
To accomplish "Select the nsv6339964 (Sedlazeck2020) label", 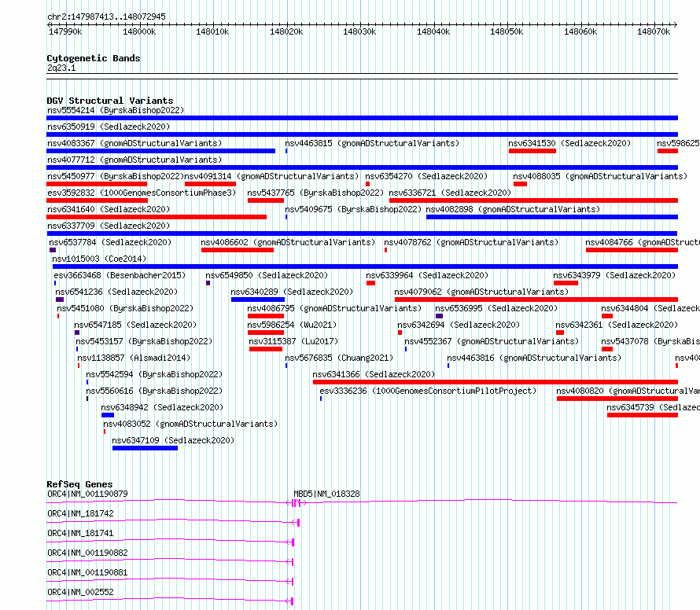I will click(427, 275).
